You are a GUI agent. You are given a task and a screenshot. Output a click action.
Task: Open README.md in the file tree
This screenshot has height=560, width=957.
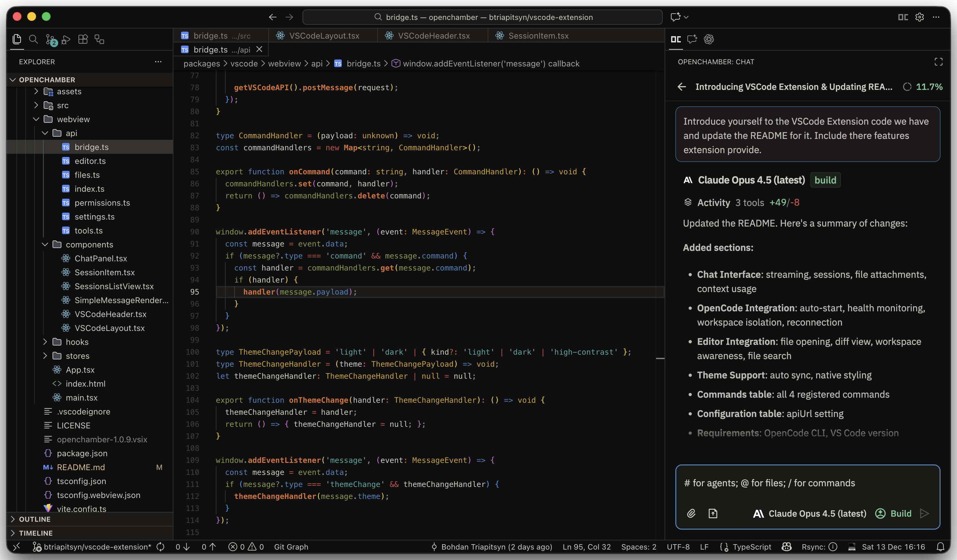coord(80,467)
